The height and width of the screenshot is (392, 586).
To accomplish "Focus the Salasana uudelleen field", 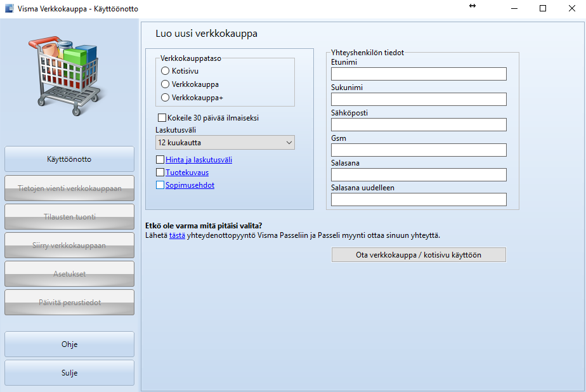I will pyautogui.click(x=419, y=200).
